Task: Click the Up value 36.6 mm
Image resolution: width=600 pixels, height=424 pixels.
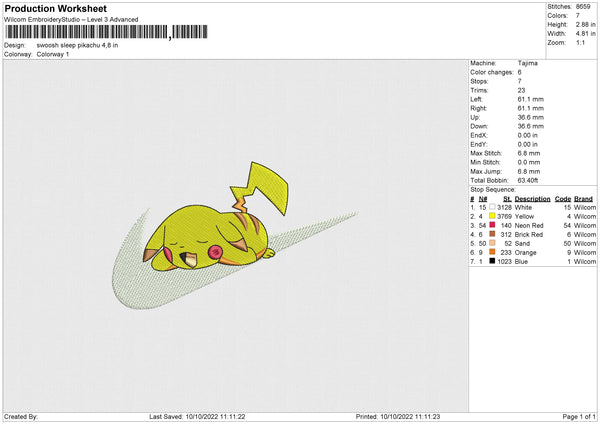Action: point(530,117)
